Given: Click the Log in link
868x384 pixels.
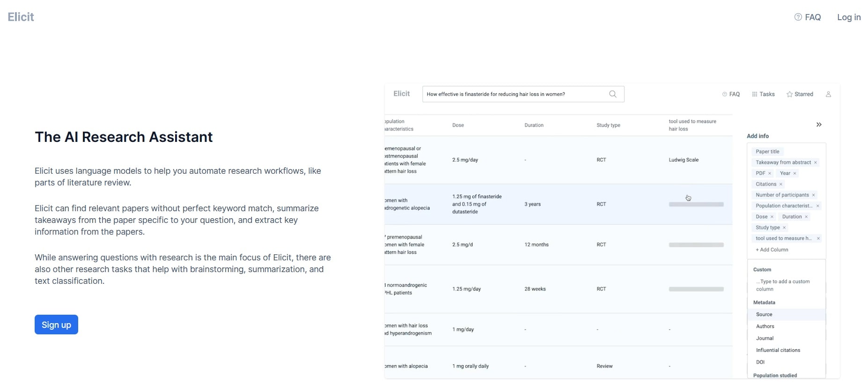Looking at the screenshot, I should click(849, 17).
